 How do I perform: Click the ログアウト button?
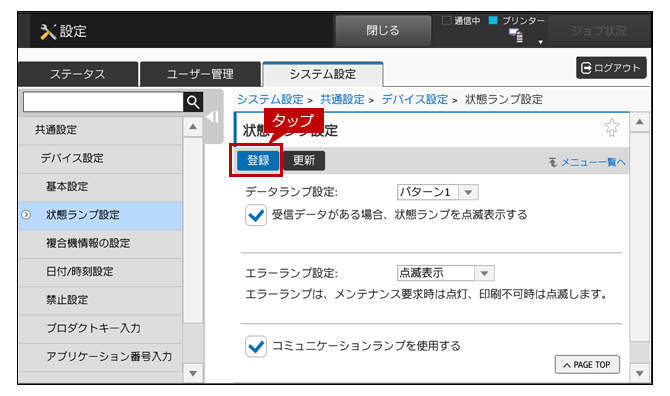pyautogui.click(x=611, y=68)
